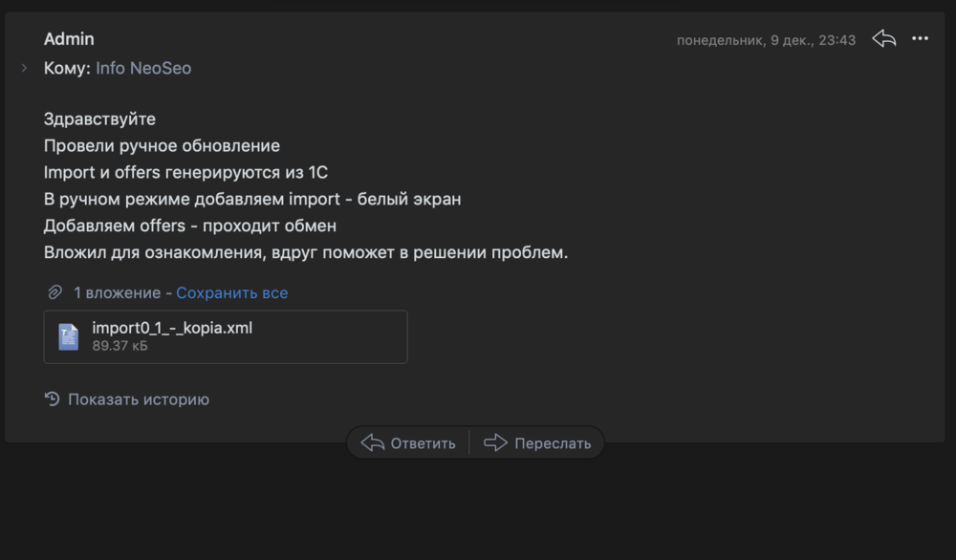The image size is (956, 560).
Task: Click the Ответить button
Action: pyautogui.click(x=408, y=443)
